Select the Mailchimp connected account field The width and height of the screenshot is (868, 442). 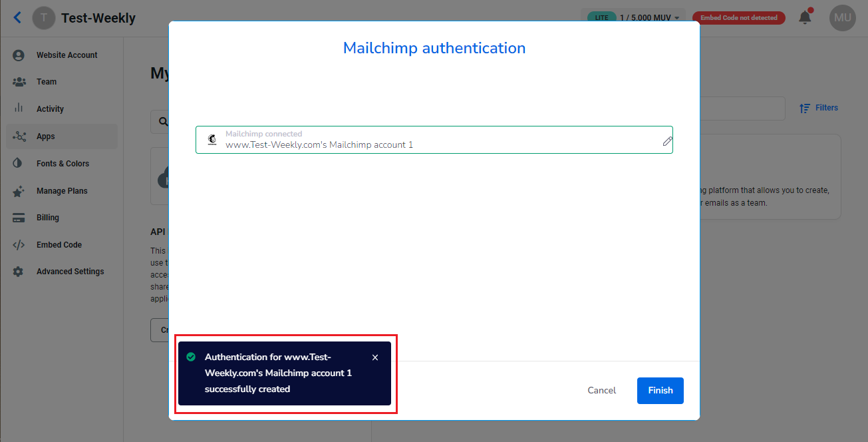coord(434,140)
